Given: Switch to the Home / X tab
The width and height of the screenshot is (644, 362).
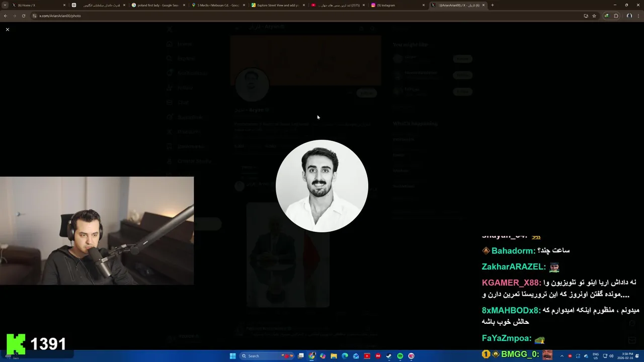Looking at the screenshot, I should point(39,5).
